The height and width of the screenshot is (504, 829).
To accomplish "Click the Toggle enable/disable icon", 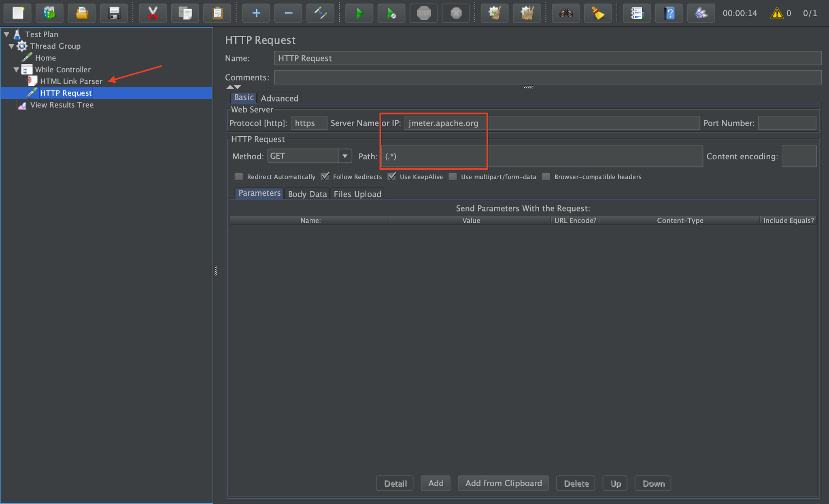I will point(320,13).
